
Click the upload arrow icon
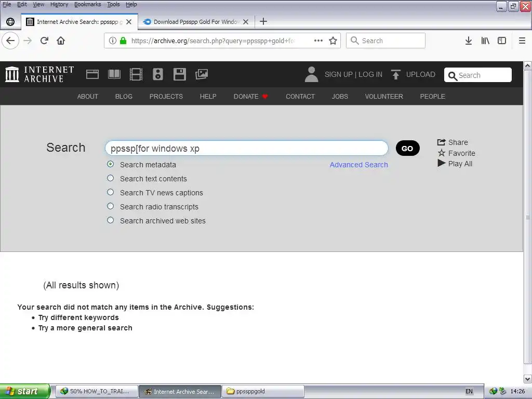[x=395, y=74]
